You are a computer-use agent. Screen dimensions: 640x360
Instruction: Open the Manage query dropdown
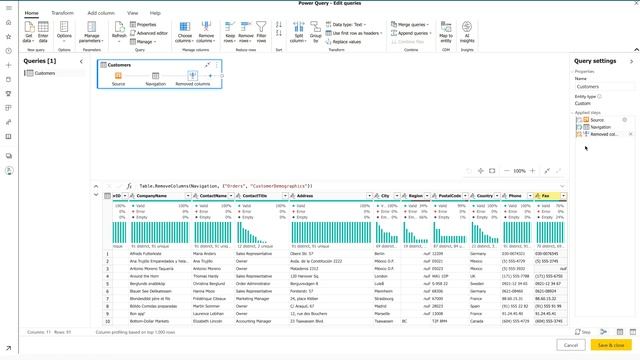pyautogui.click(x=143, y=42)
